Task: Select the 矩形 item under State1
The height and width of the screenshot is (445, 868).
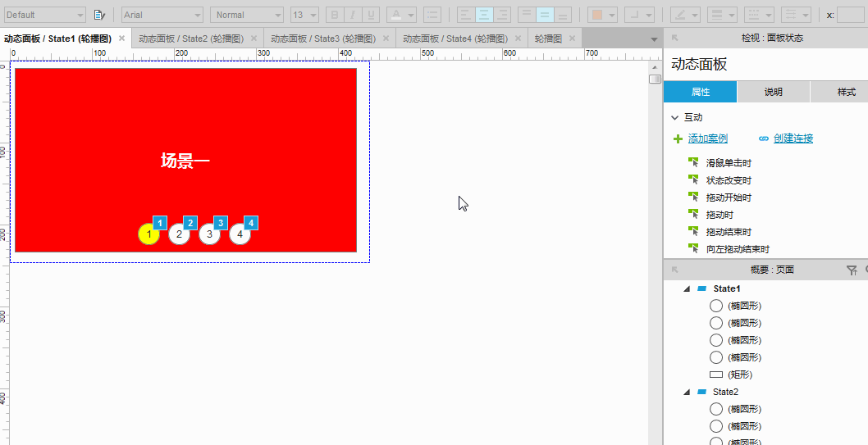Action: 739,375
